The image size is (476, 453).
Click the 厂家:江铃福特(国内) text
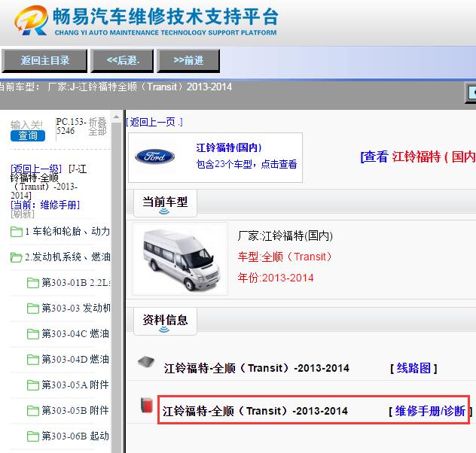[285, 236]
